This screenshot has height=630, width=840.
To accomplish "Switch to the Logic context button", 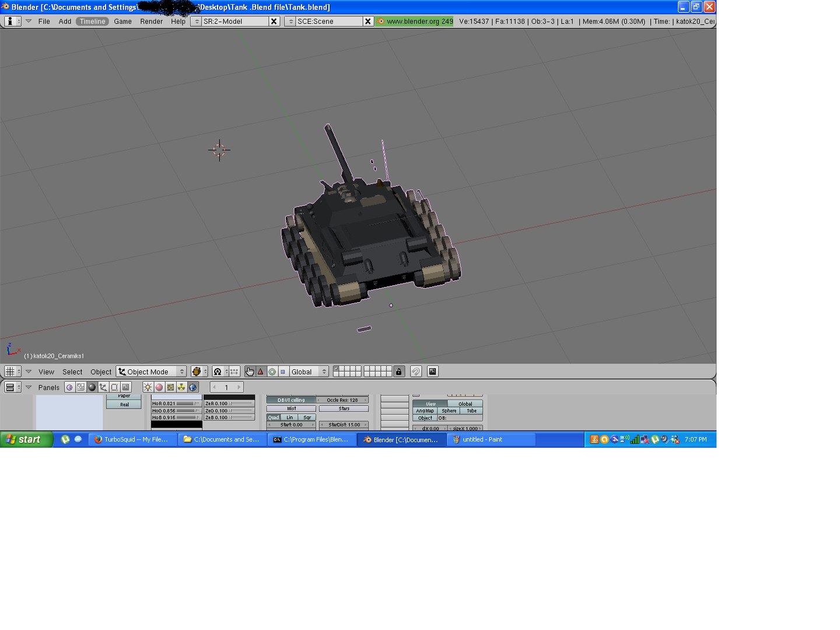I will click(69, 387).
